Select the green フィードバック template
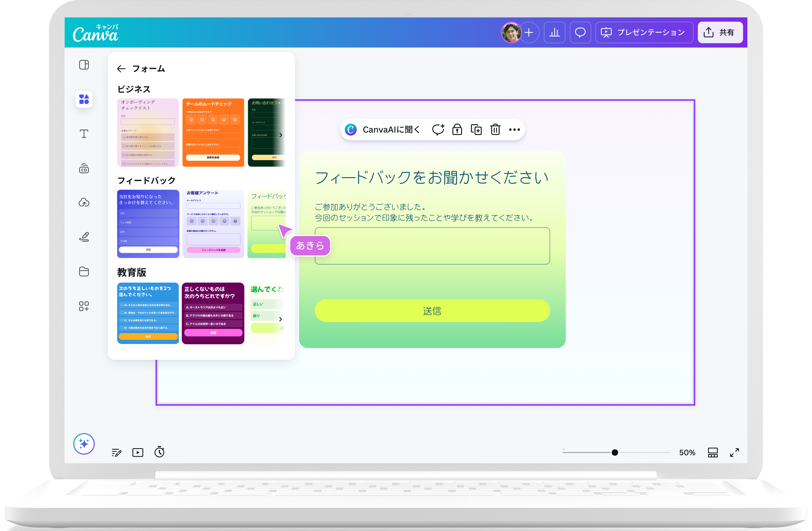The image size is (812, 531). (x=267, y=224)
